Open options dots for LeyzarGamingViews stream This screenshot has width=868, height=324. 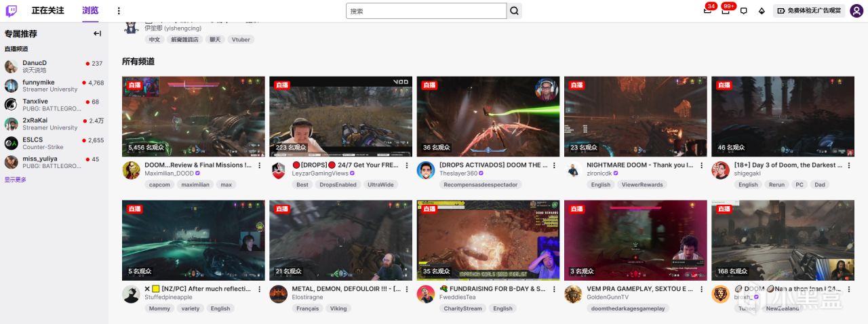click(406, 165)
